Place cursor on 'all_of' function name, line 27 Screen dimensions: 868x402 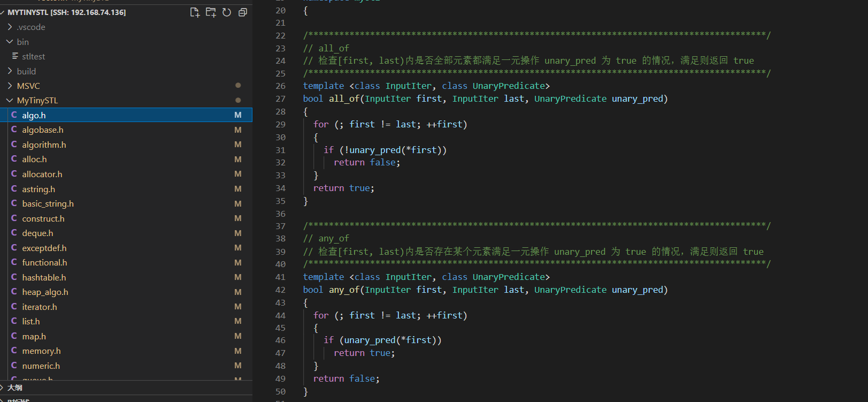(344, 98)
